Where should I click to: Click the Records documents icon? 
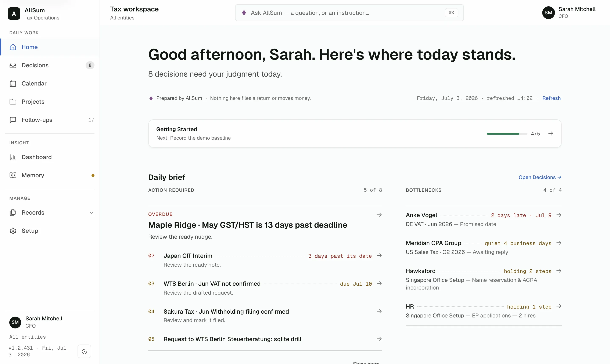13,212
